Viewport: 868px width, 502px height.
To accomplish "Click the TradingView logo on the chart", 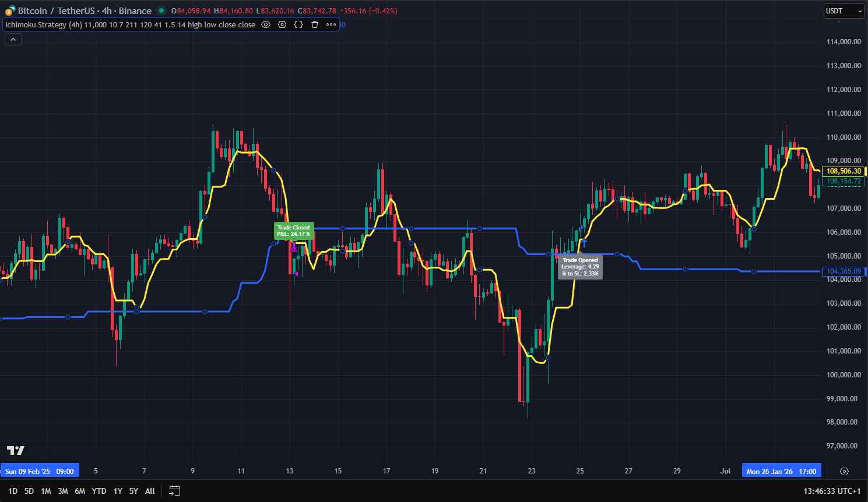I will pos(16,450).
